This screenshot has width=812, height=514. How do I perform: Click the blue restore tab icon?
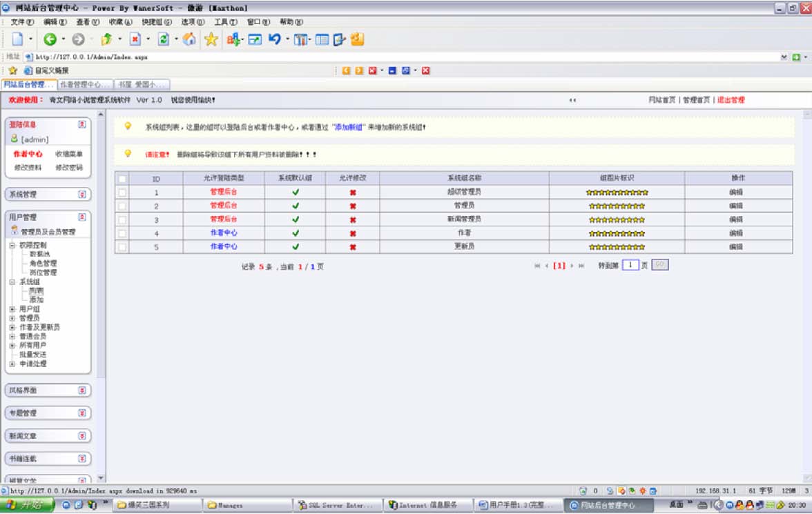406,70
